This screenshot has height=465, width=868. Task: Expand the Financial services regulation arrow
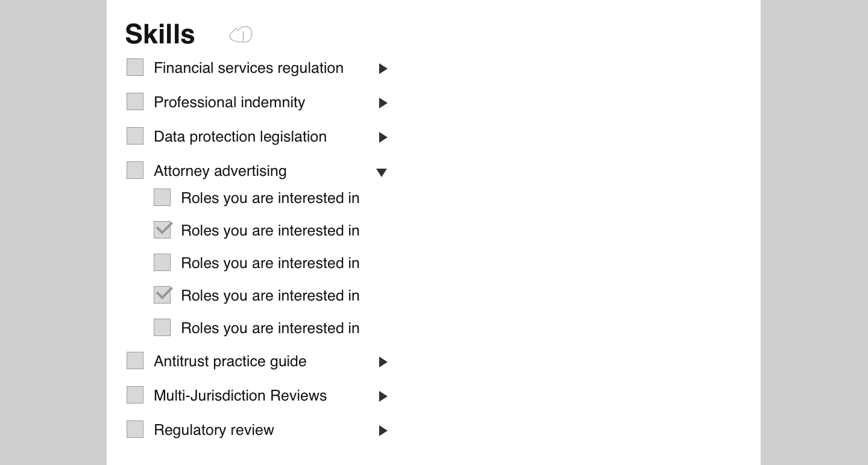[383, 69]
